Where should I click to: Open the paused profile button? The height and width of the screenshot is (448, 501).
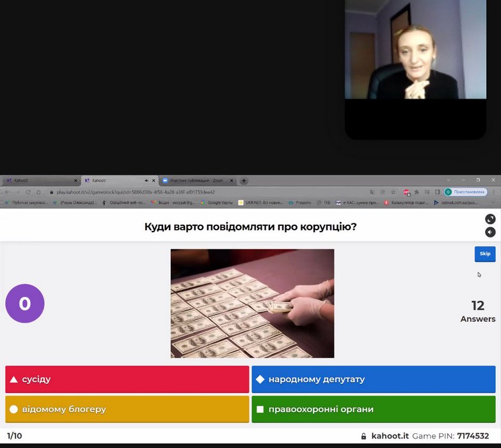(x=466, y=192)
